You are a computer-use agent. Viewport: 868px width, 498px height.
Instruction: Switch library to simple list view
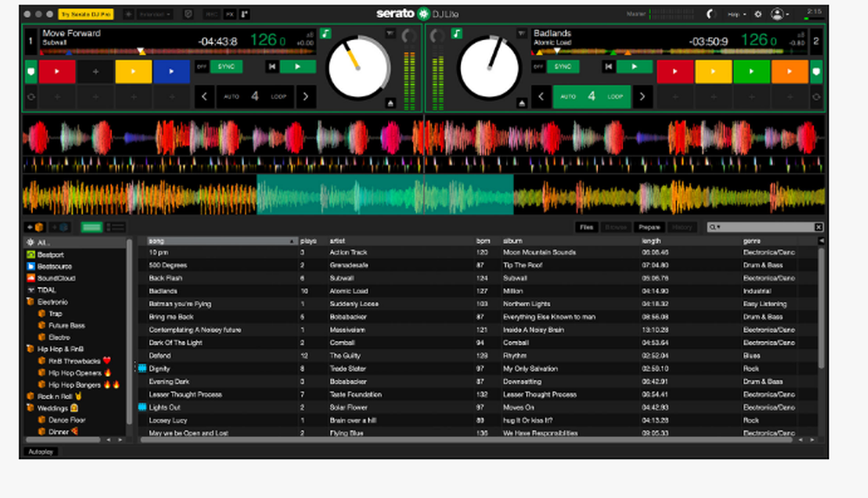115,226
